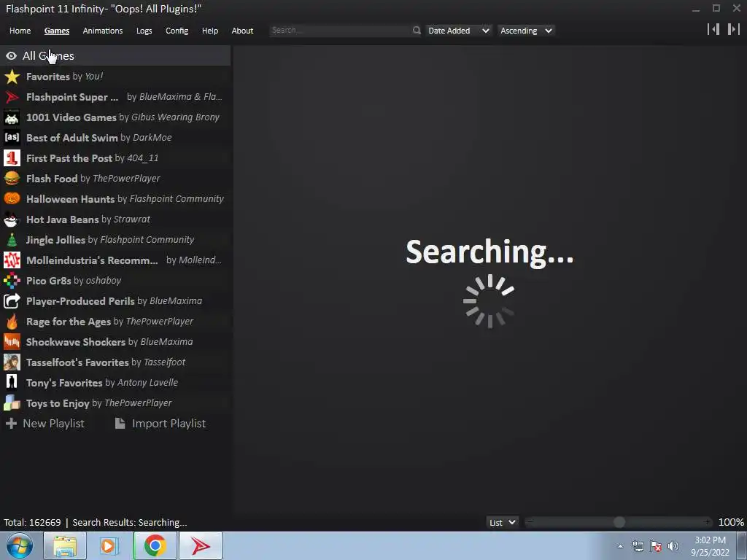747x560 pixels.
Task: Click the Player-Produced Perils share icon
Action: click(x=12, y=301)
